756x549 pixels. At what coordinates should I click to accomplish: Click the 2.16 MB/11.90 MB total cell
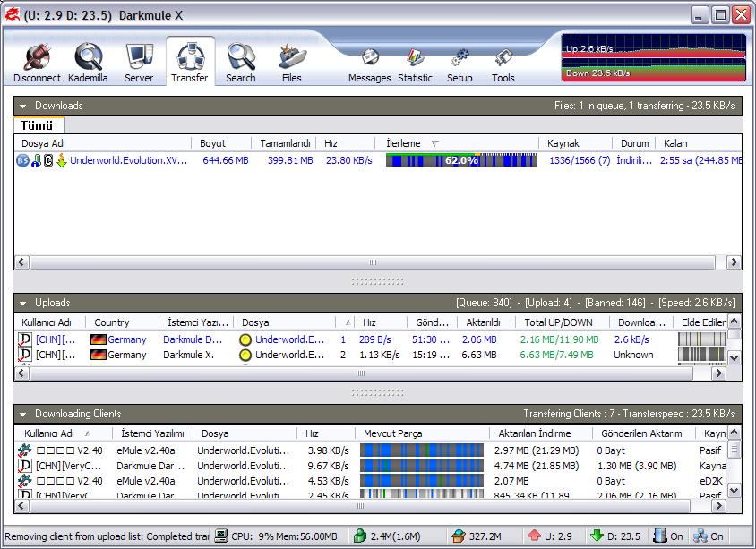559,339
